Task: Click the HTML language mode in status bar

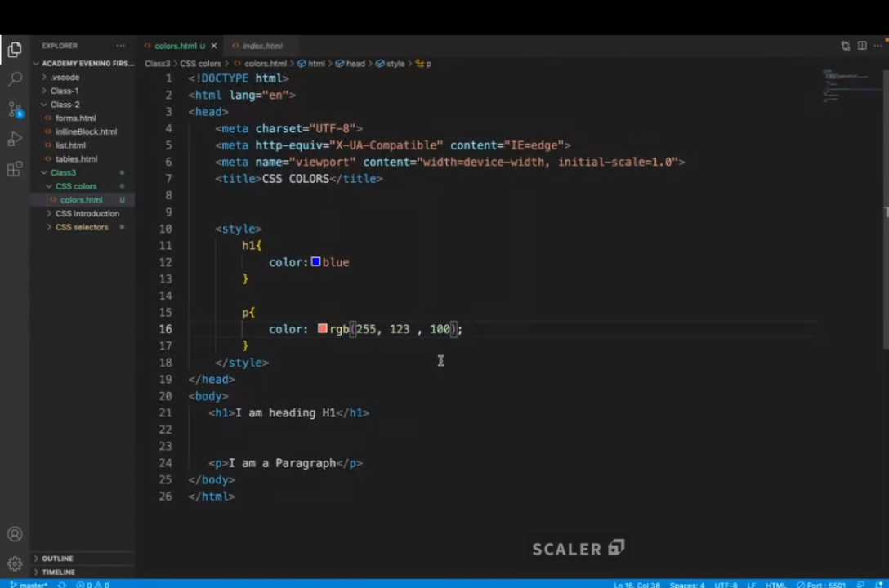Action: pyautogui.click(x=775, y=585)
